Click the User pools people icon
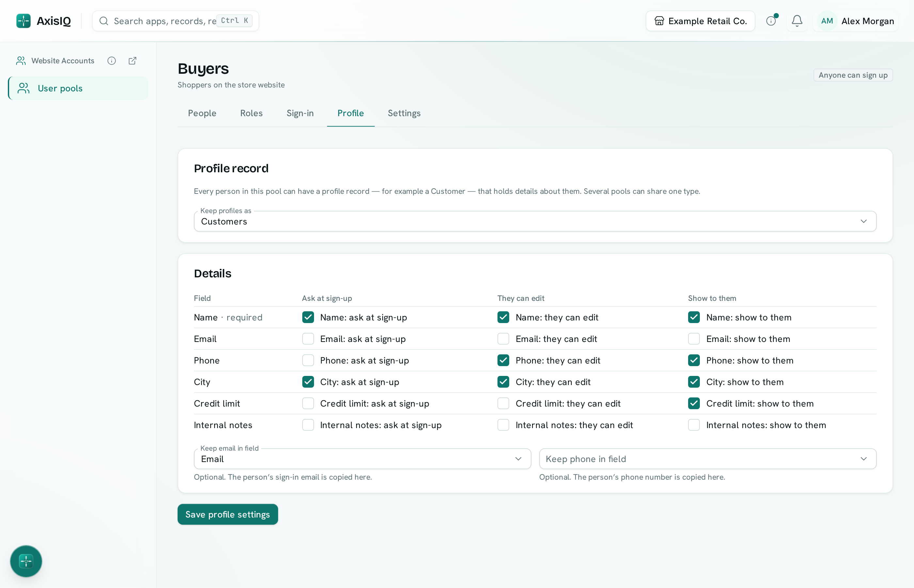This screenshot has width=914, height=588. coord(24,88)
